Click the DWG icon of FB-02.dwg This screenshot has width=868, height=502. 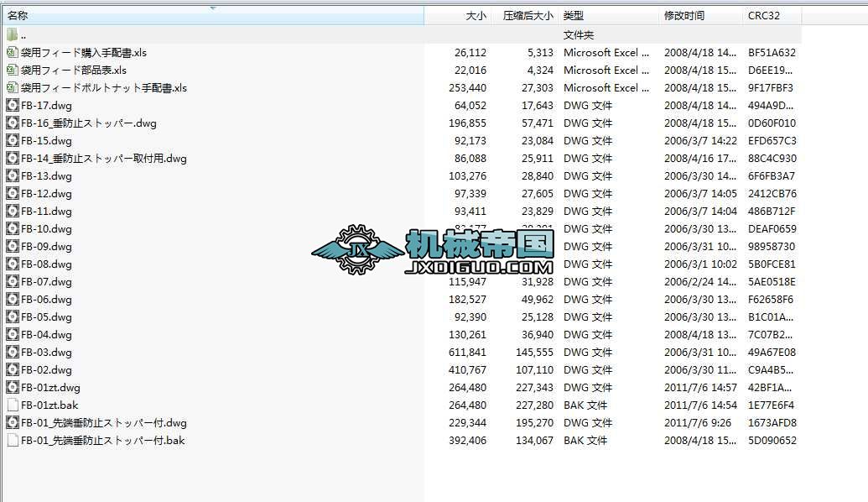(13, 370)
